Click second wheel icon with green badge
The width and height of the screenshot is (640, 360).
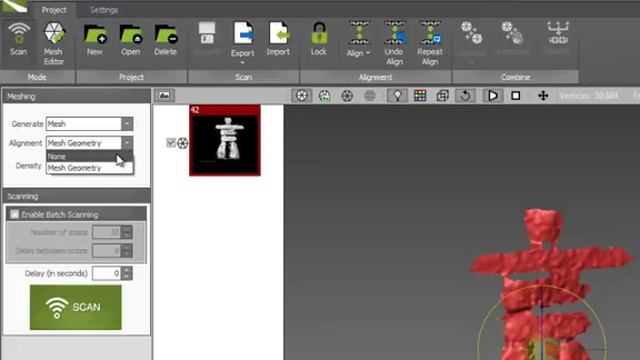tap(324, 96)
